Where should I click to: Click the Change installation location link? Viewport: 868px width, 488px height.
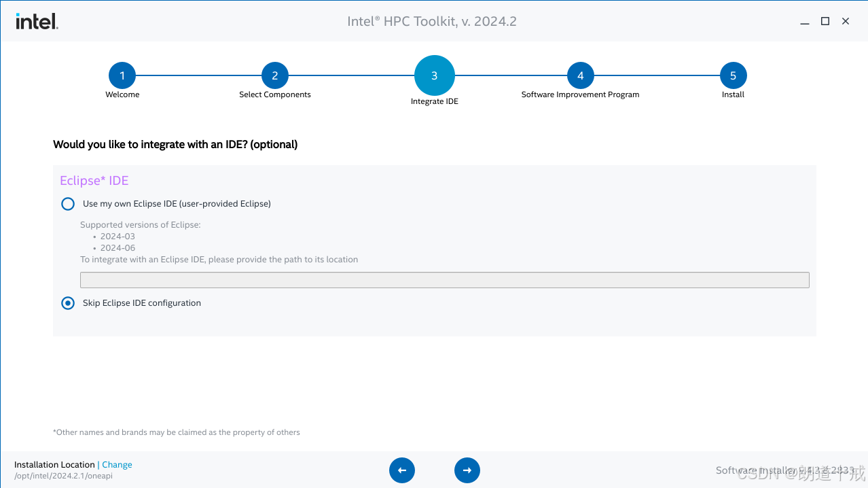(117, 465)
